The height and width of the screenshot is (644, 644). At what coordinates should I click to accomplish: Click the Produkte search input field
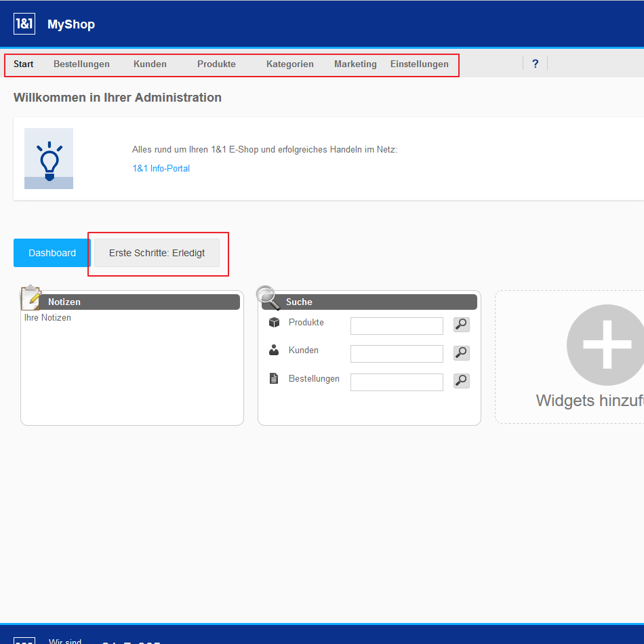click(x=397, y=326)
